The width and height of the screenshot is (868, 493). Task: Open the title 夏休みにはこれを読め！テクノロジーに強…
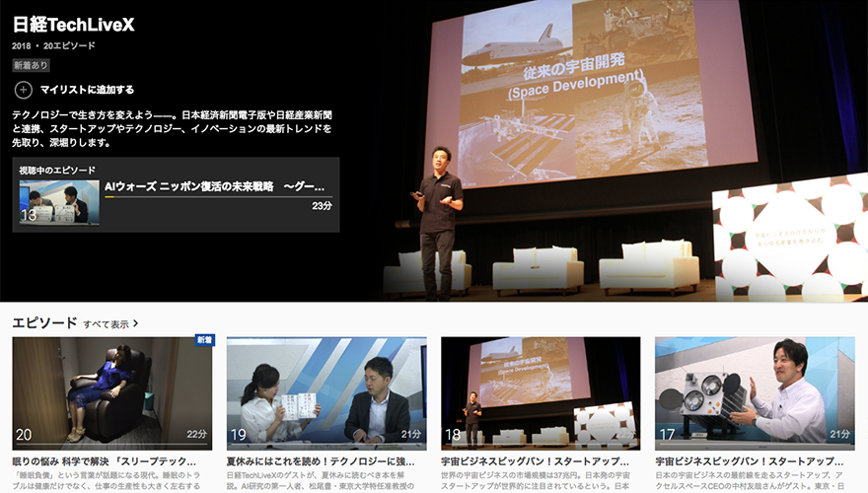[x=321, y=460]
